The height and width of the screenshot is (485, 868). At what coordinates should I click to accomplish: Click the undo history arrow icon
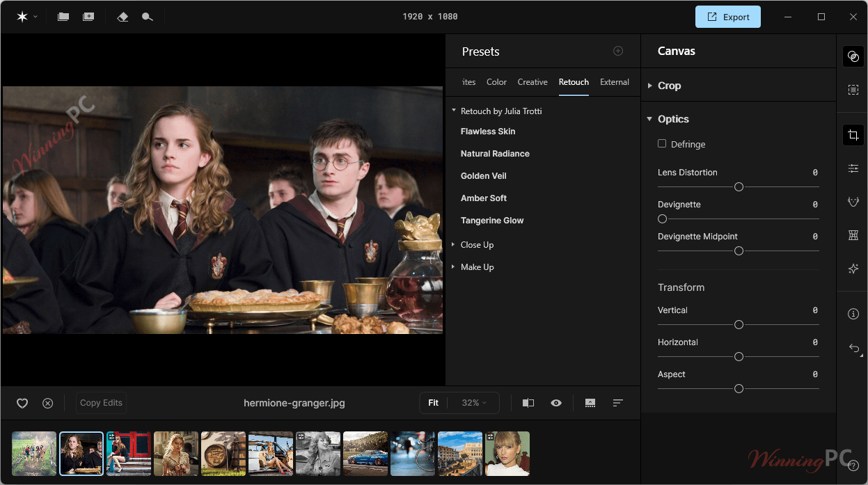click(853, 348)
